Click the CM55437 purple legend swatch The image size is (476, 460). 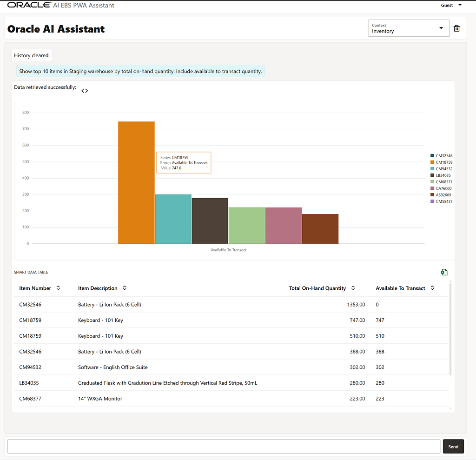(x=432, y=201)
